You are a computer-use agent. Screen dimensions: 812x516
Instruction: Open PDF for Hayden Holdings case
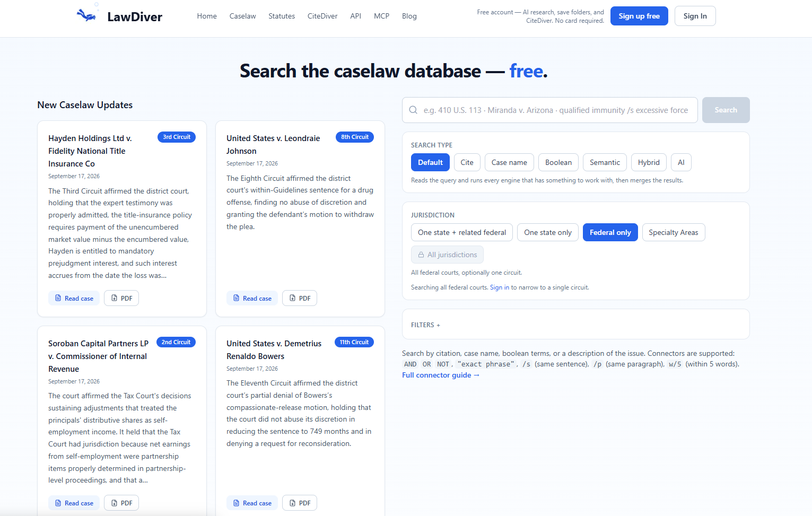pyautogui.click(x=121, y=298)
